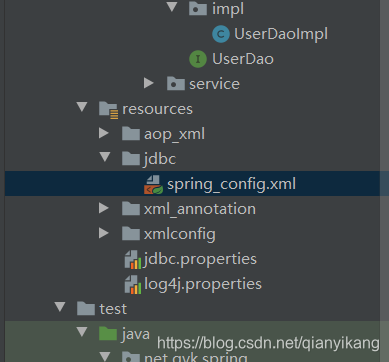Screen dimensions: 389x362
Task: Select the jdbc folder label
Action: pyautogui.click(x=160, y=159)
